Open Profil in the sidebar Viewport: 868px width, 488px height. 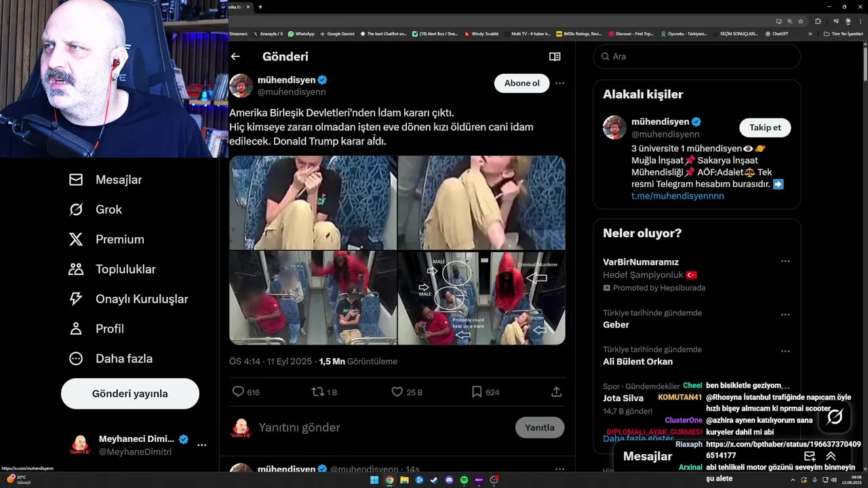pyautogui.click(x=96, y=329)
